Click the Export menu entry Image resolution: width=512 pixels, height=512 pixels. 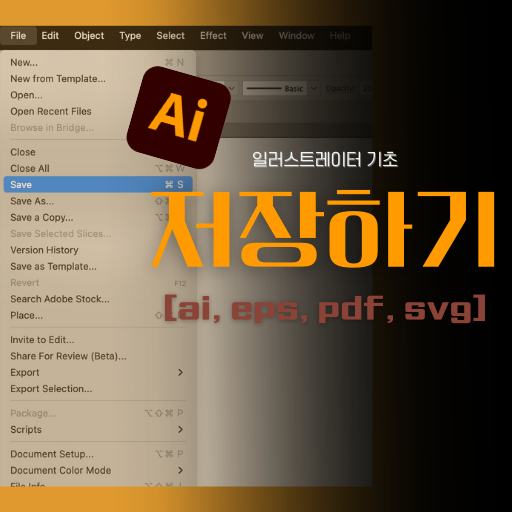pyautogui.click(x=98, y=372)
